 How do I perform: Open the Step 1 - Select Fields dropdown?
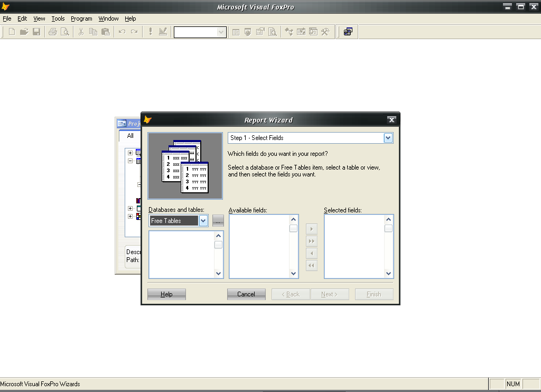388,138
